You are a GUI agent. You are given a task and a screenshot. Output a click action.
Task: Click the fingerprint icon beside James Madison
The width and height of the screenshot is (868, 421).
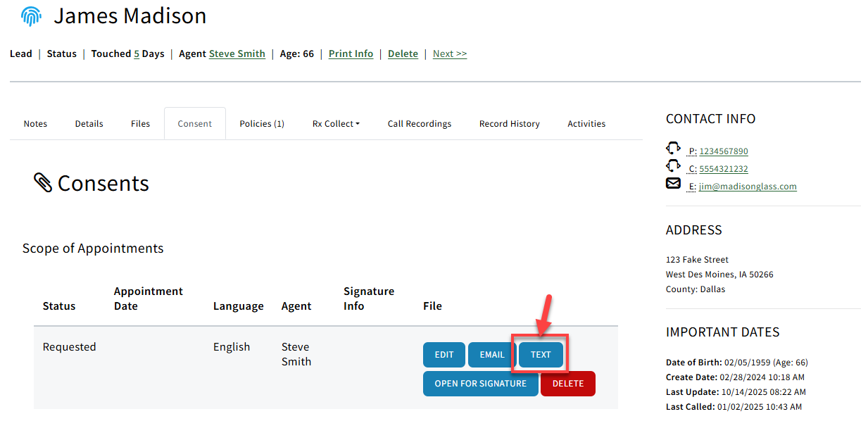(30, 15)
